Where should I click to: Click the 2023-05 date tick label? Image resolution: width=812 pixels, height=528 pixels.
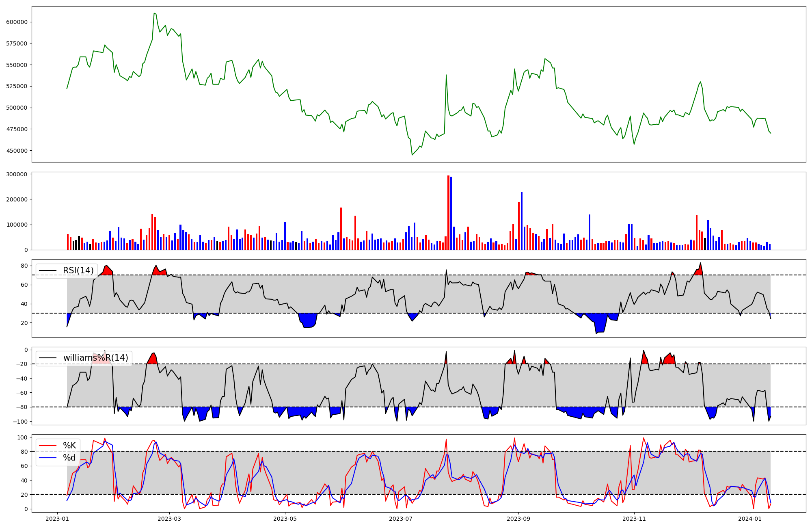click(x=285, y=519)
